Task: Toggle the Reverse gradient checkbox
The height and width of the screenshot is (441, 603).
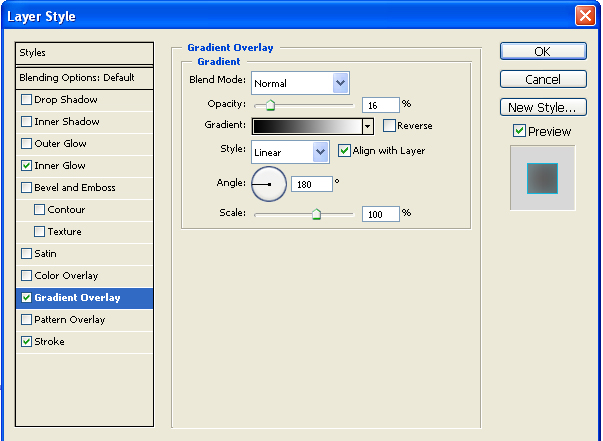Action: (390, 126)
